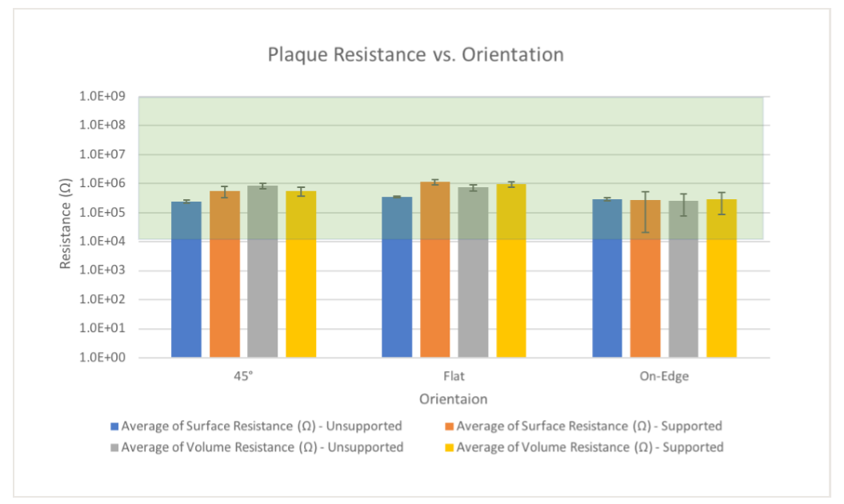Viewport: 844px width, 504px height.
Task: Select the On-Edge category label
Action: [x=664, y=376]
